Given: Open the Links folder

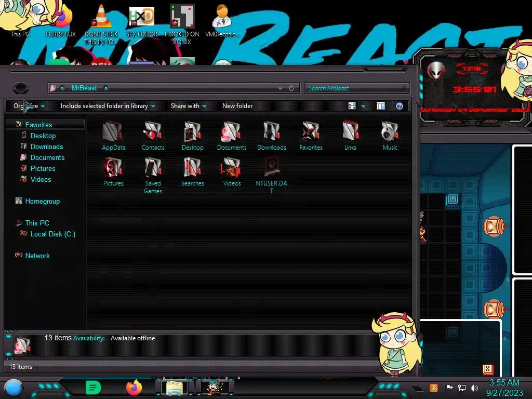Looking at the screenshot, I should click(350, 136).
